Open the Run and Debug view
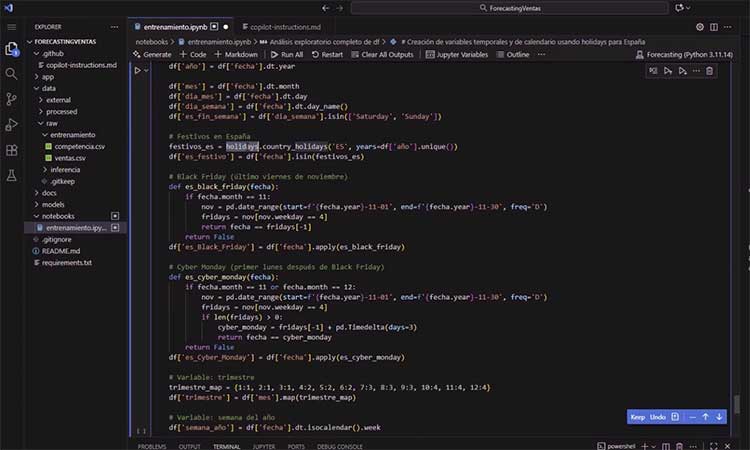Viewport: 750px width, 450px height. (x=12, y=124)
